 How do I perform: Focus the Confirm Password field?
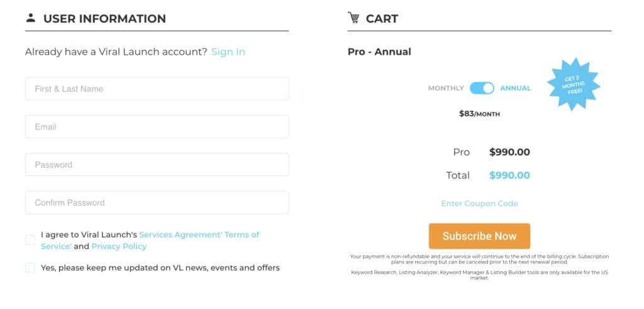click(x=157, y=203)
